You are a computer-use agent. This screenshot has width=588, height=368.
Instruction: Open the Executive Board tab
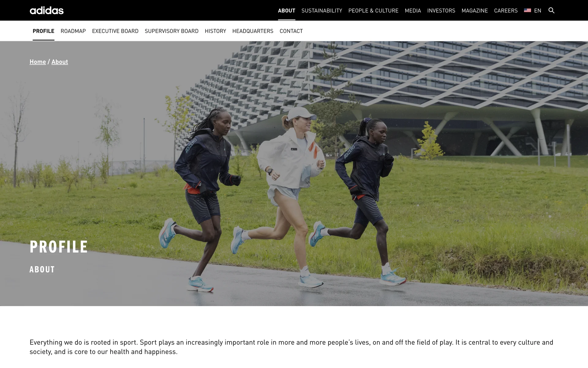point(115,31)
